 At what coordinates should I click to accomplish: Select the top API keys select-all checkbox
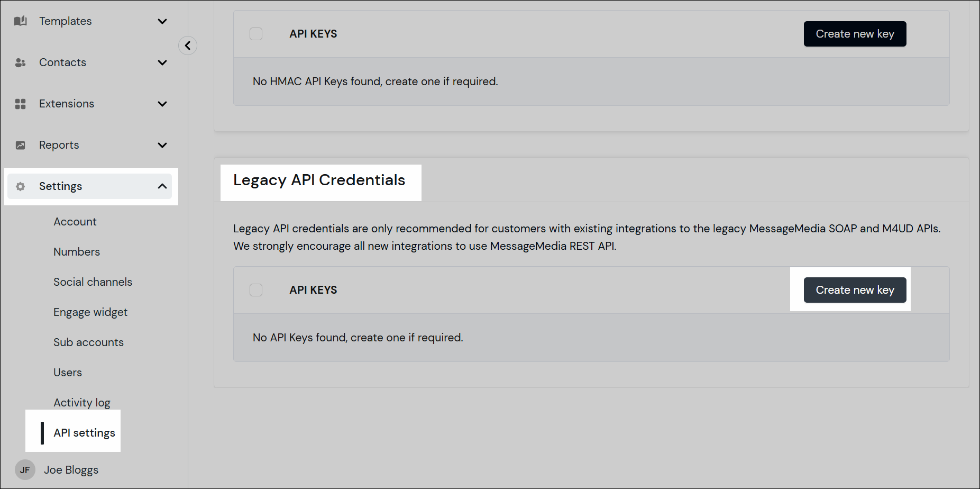tap(255, 33)
